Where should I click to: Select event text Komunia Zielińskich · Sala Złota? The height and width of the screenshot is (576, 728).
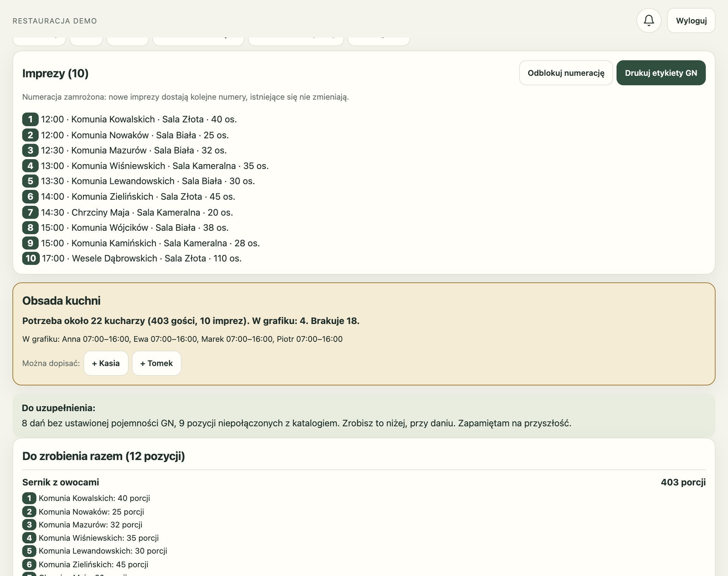137,197
